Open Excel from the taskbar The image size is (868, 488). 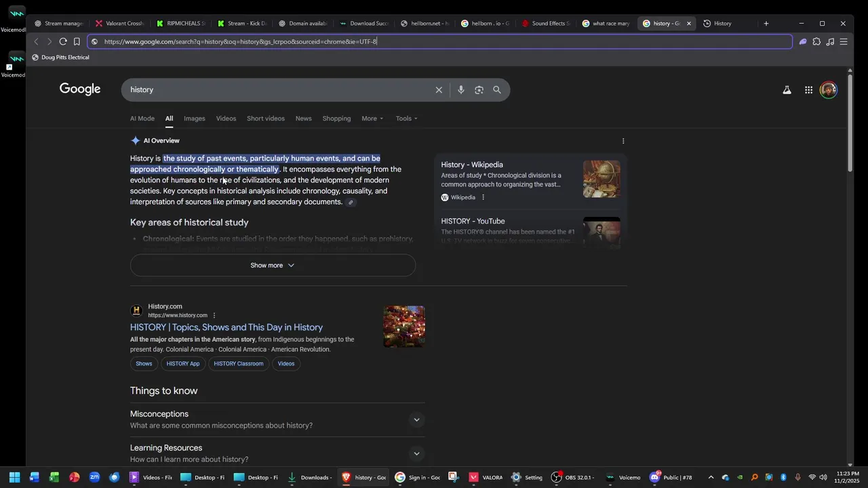(54, 477)
